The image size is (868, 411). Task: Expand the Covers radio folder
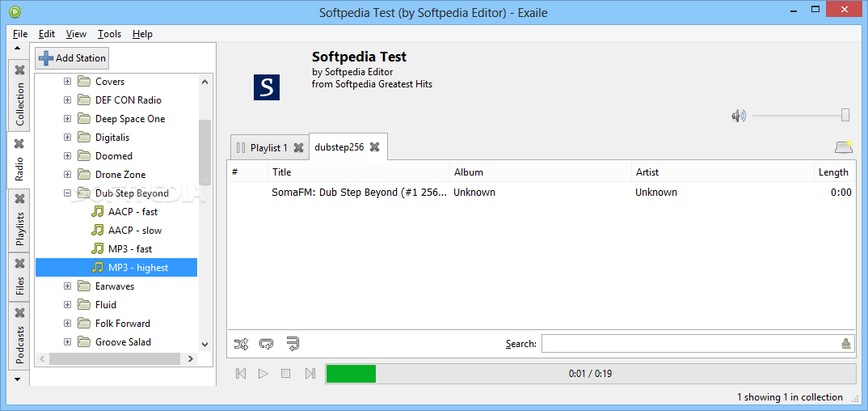[x=68, y=82]
